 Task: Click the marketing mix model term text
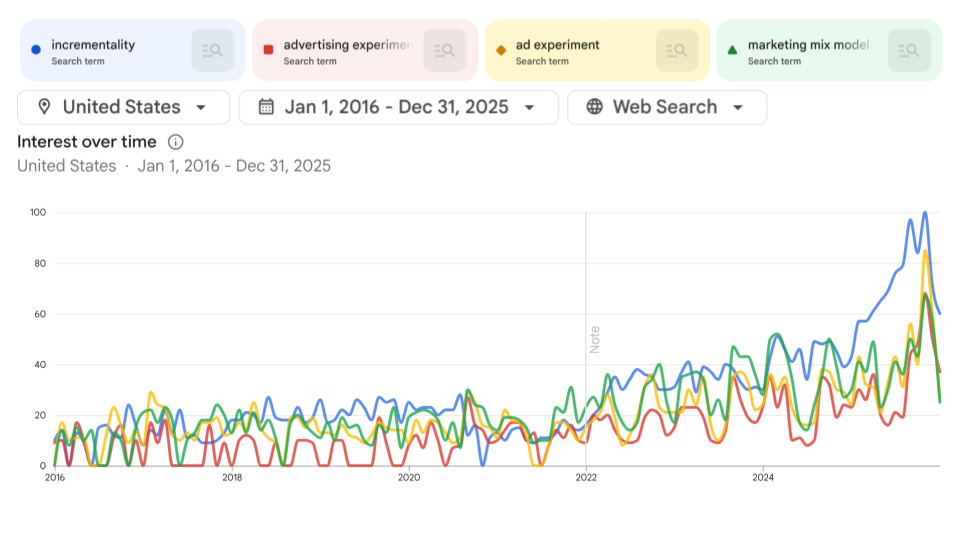[808, 45]
